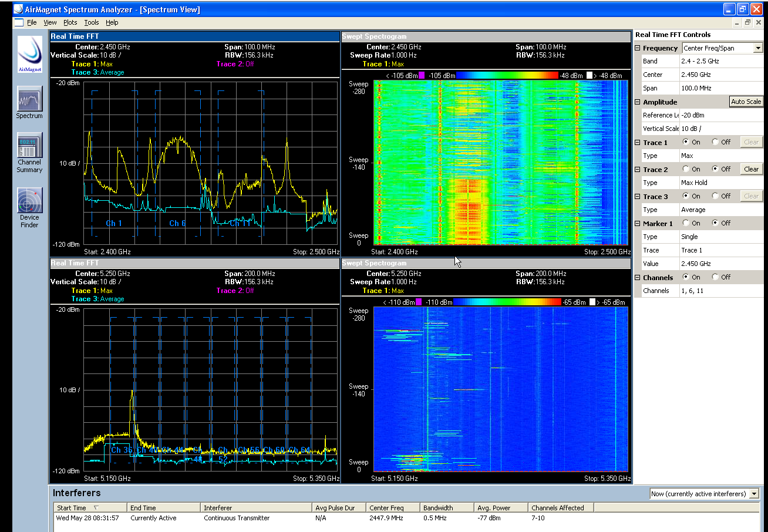Image resolution: width=768 pixels, height=532 pixels.
Task: Sort interferers by Start Time column
Action: (90, 508)
